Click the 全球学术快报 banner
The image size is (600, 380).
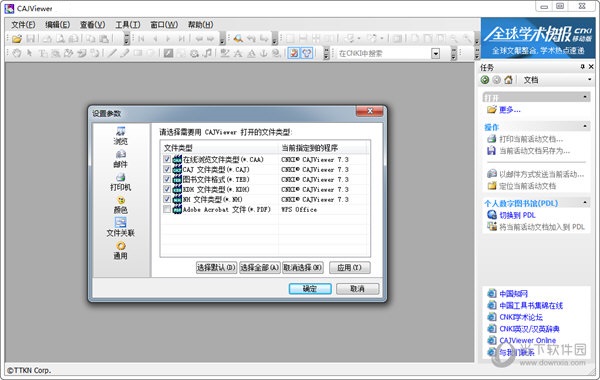click(538, 38)
